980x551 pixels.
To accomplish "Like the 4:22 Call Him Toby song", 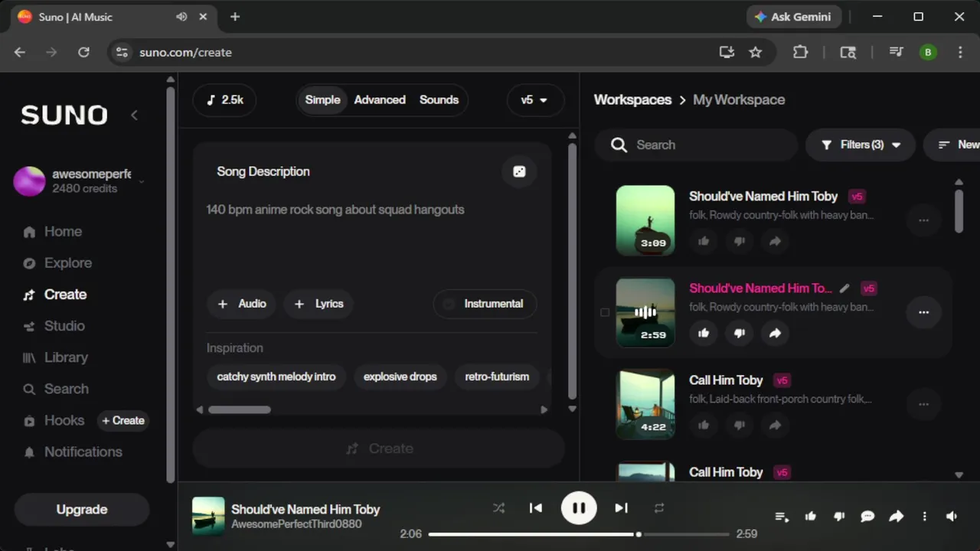I will coord(704,425).
